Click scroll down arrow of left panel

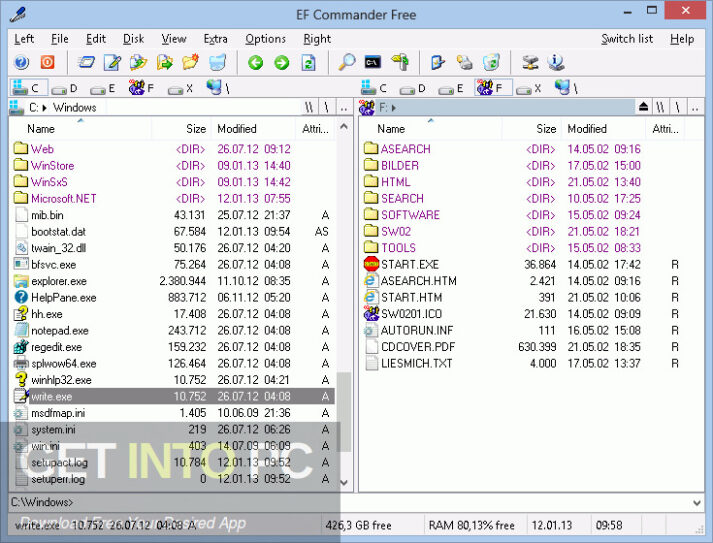click(344, 483)
